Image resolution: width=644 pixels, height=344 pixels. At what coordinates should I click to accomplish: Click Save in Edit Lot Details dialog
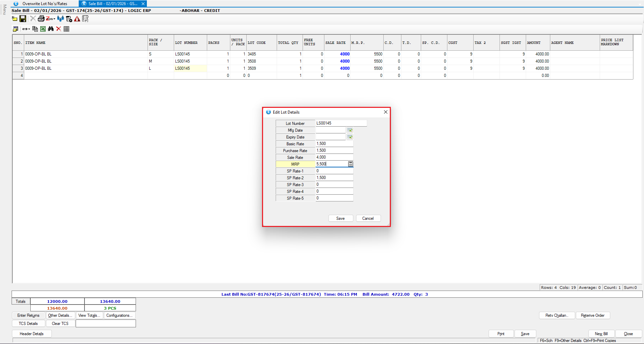tap(340, 218)
